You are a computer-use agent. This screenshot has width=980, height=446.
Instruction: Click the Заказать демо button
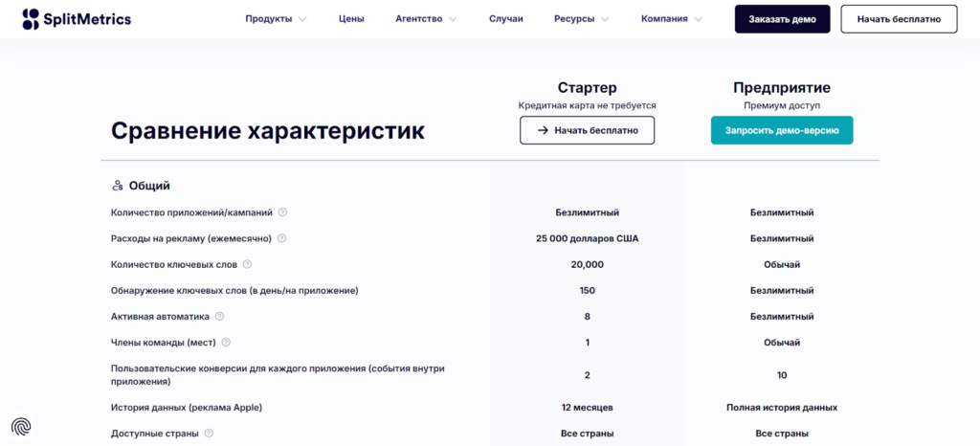pos(783,19)
